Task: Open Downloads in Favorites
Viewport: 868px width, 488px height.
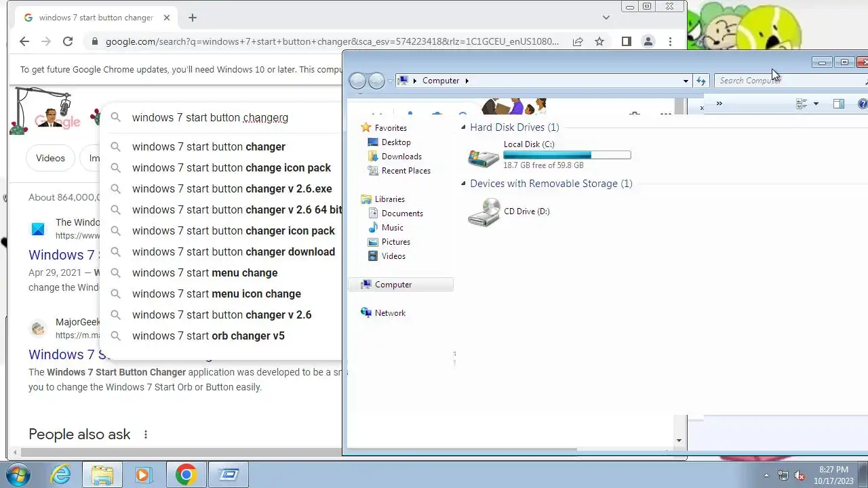Action: click(x=401, y=157)
